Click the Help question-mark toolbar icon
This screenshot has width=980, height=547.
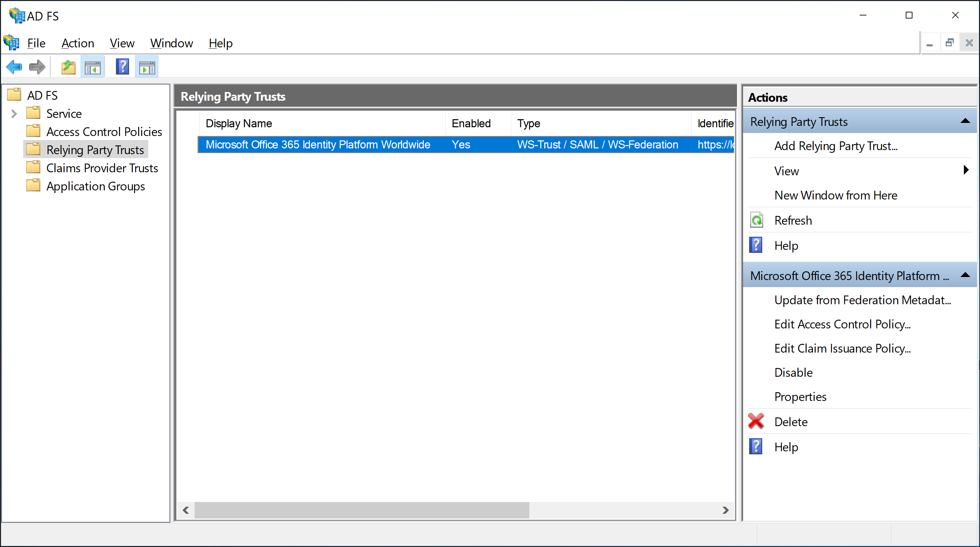(122, 67)
